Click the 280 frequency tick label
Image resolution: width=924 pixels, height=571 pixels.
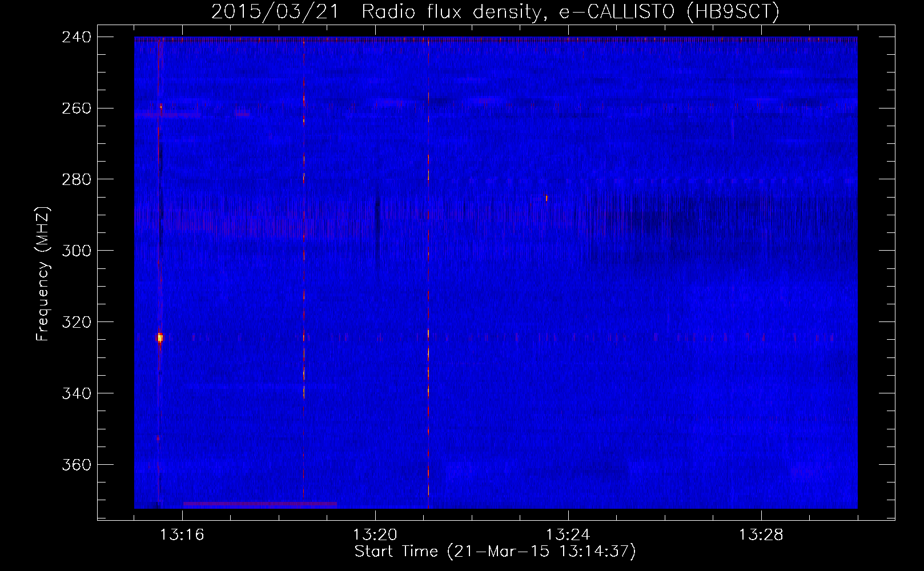point(77,179)
